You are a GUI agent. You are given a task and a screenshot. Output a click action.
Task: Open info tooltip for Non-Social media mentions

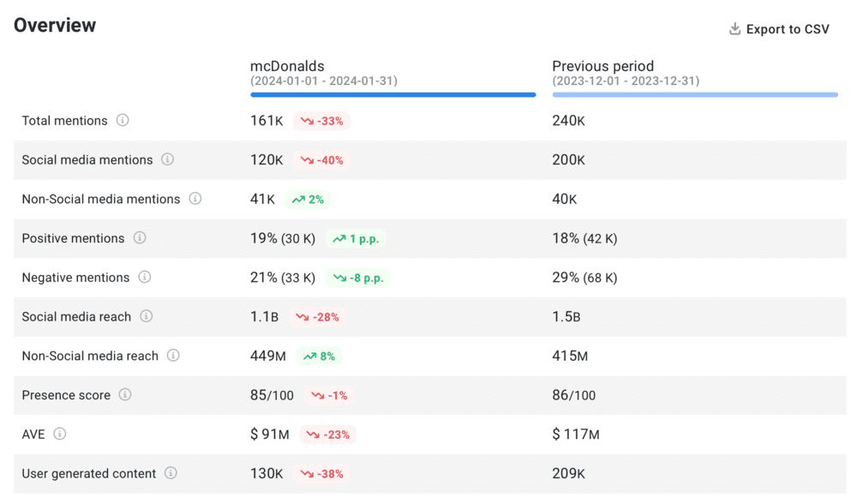point(195,199)
